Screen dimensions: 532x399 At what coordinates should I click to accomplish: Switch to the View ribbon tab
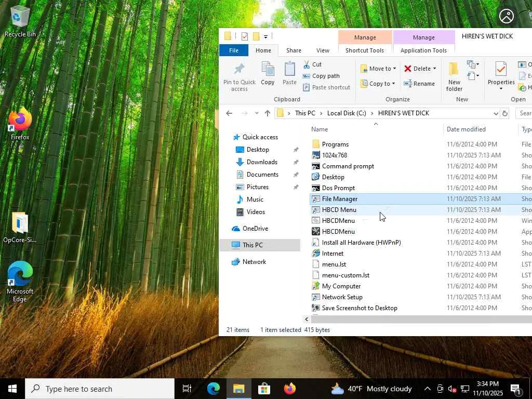pyautogui.click(x=323, y=50)
